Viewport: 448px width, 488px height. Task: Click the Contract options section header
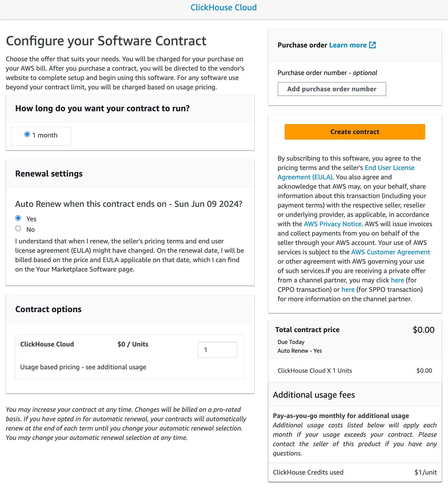[48, 309]
